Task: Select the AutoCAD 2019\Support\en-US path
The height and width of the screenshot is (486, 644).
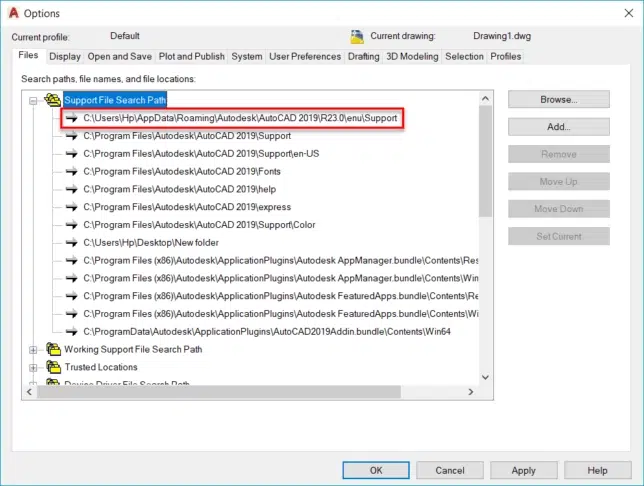Action: tap(201, 154)
